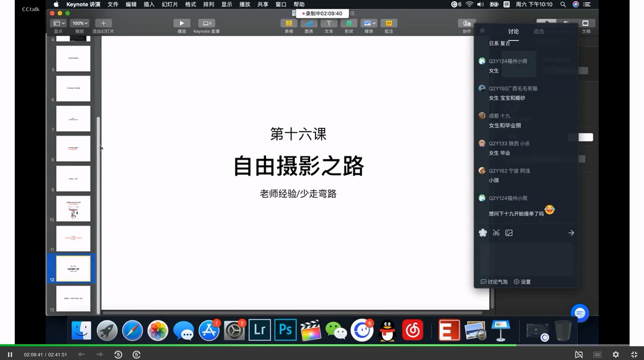Screen dimensions: 644x360
Task: Toggle subtitles off icon in player bar
Action: [579, 354]
